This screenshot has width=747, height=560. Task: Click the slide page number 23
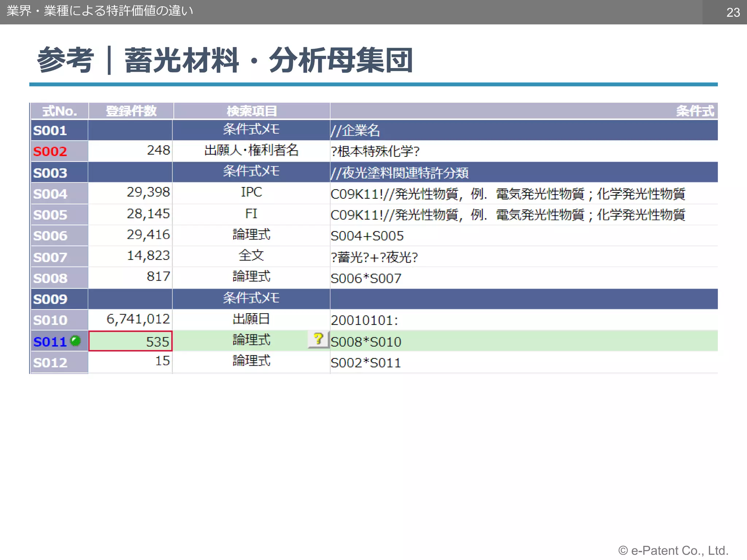(x=733, y=12)
